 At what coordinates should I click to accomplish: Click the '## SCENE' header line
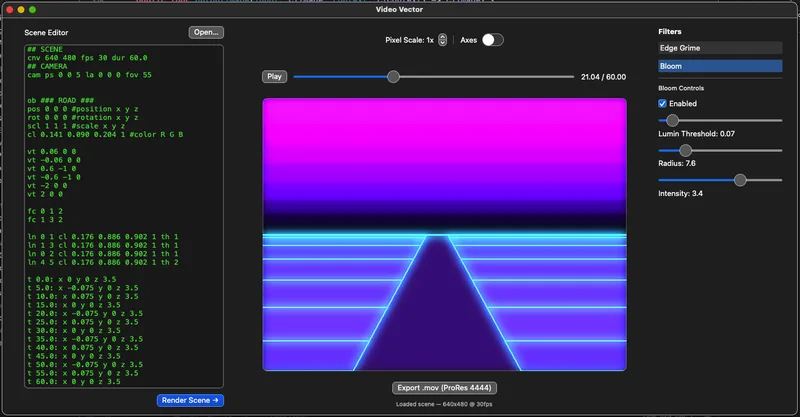coord(45,49)
